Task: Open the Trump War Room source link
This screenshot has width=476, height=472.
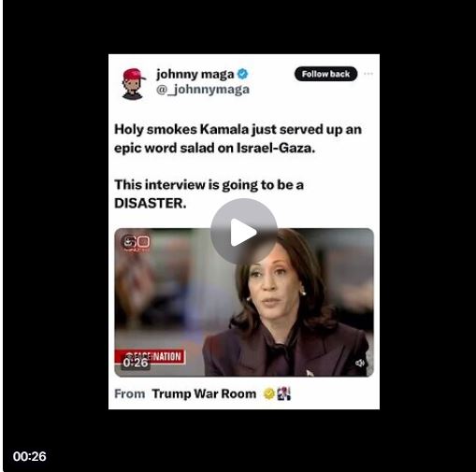Action: 204,393
